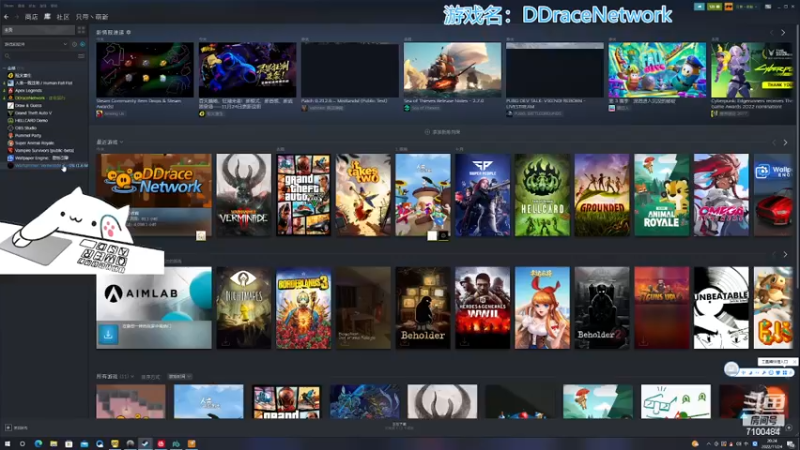Open the 社区 community tab
The image size is (800, 450).
(x=63, y=17)
